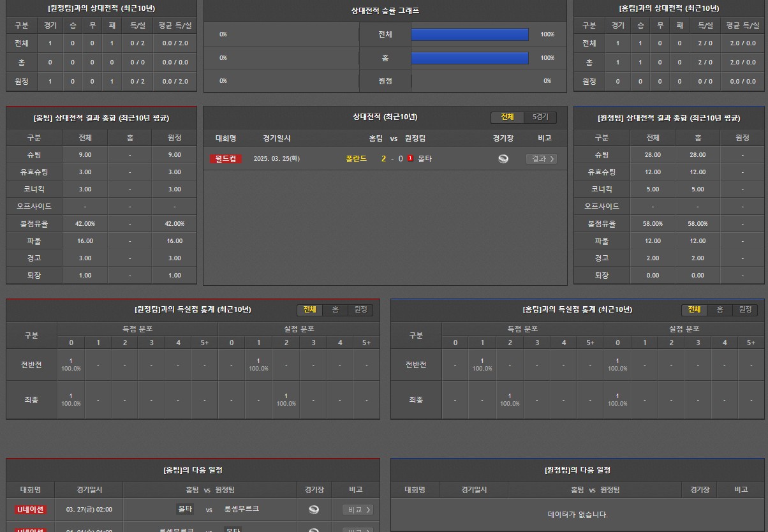
Task: Click the stadium icon for 몰타 vs 룩셈부르크
Action: click(313, 510)
